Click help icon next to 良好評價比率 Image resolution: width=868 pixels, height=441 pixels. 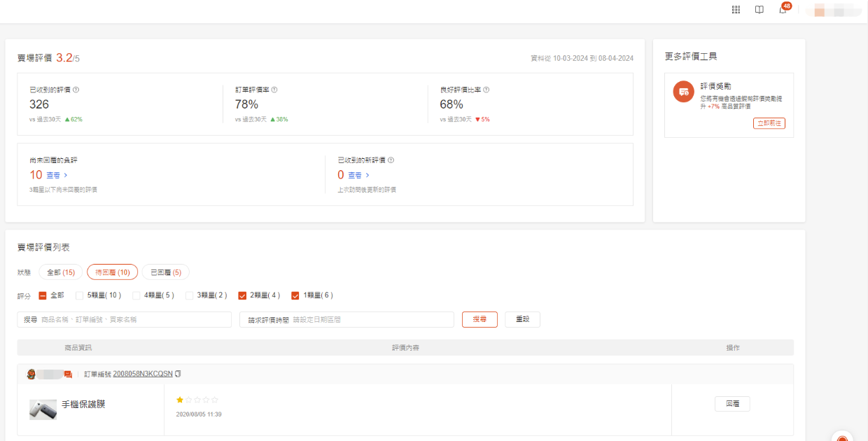tap(486, 90)
